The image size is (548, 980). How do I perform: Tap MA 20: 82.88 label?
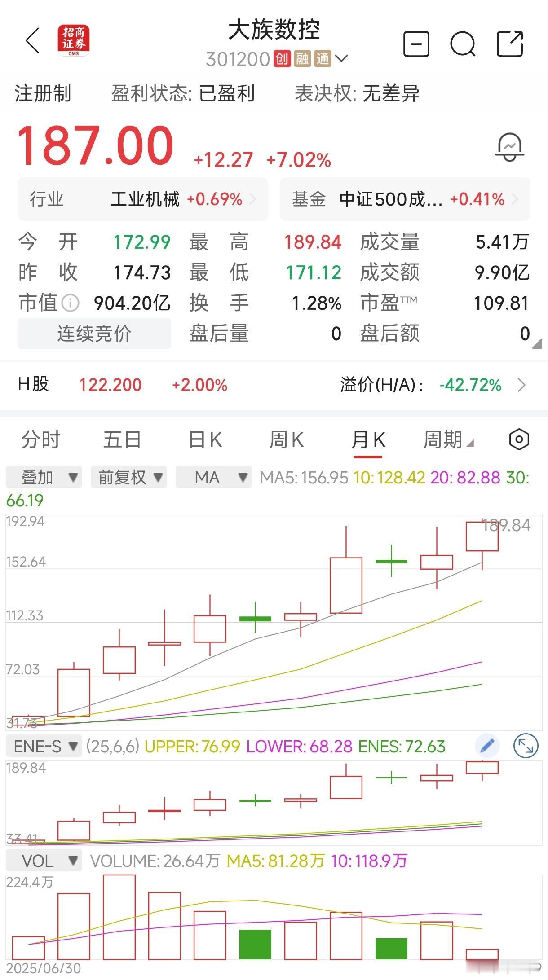(x=465, y=478)
